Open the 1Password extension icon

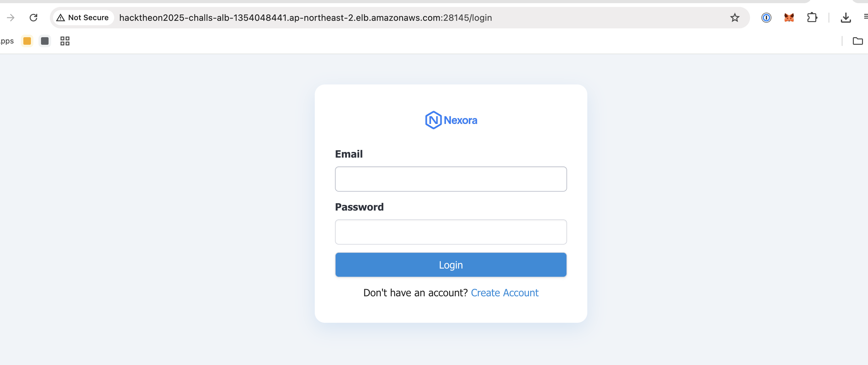[766, 18]
